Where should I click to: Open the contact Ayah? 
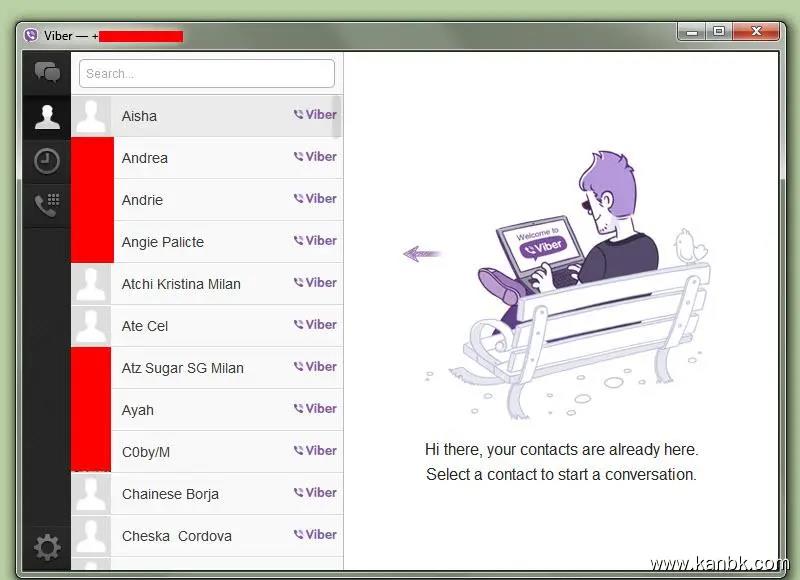coord(138,410)
